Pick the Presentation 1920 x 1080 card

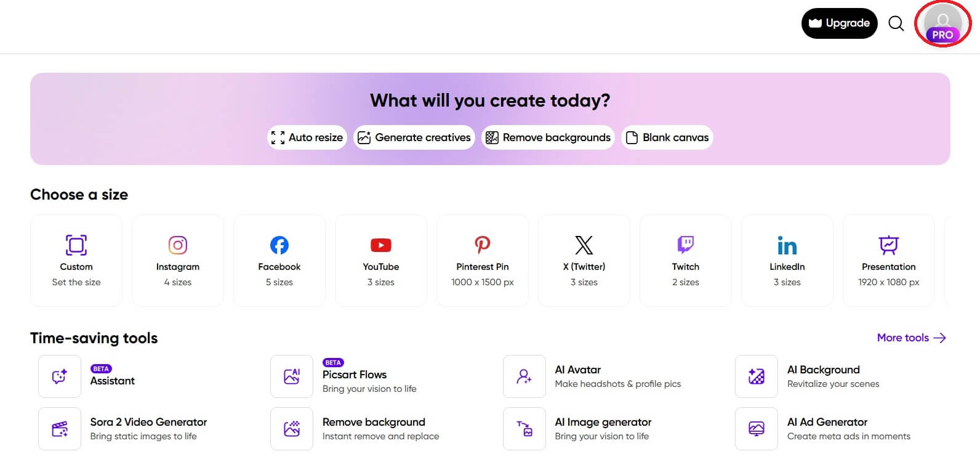click(x=889, y=261)
